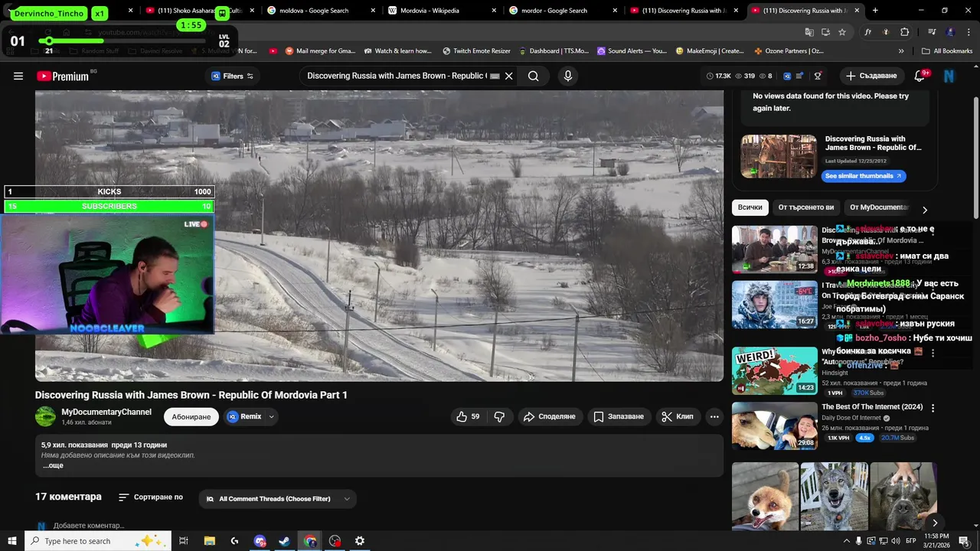This screenshot has height=551, width=980.
Task: Open options for Best Of The Internet video
Action: pos(933,408)
